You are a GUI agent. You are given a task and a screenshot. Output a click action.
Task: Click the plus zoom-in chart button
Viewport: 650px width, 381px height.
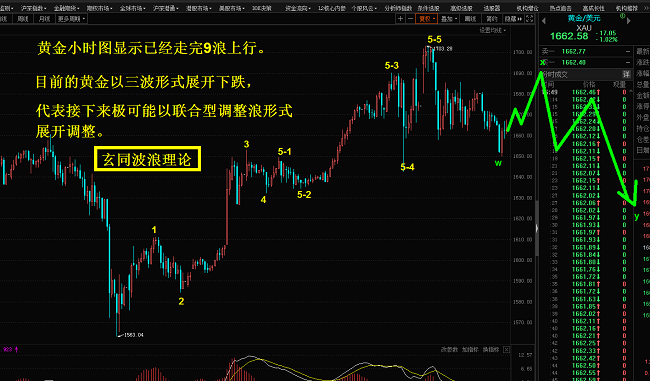pyautogui.click(x=400, y=19)
